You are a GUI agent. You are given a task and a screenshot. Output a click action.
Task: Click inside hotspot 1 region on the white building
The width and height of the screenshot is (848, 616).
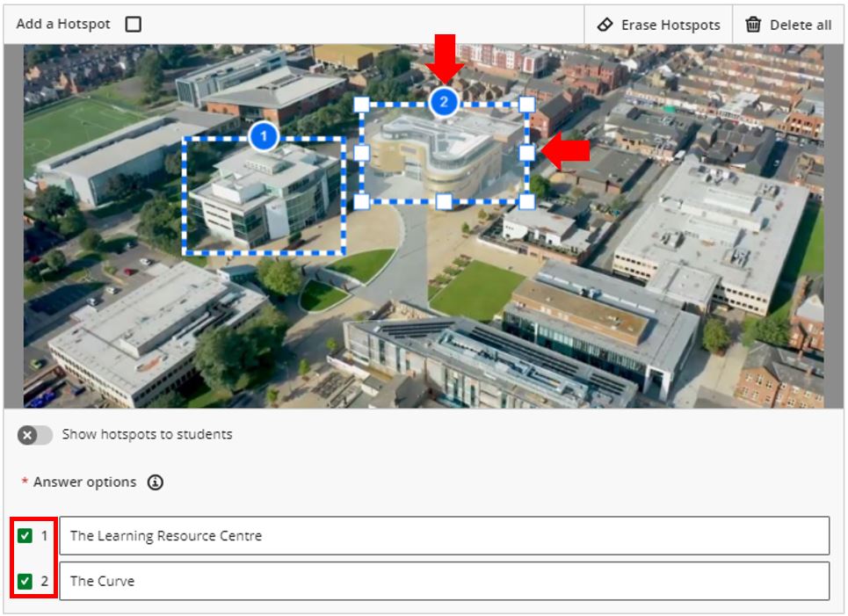265,198
